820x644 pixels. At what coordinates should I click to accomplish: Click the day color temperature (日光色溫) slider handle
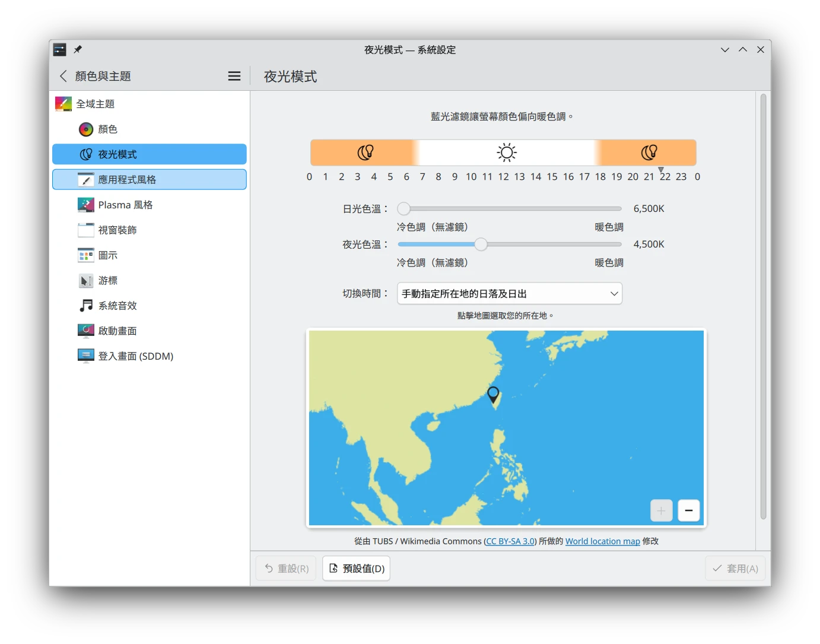click(403, 209)
